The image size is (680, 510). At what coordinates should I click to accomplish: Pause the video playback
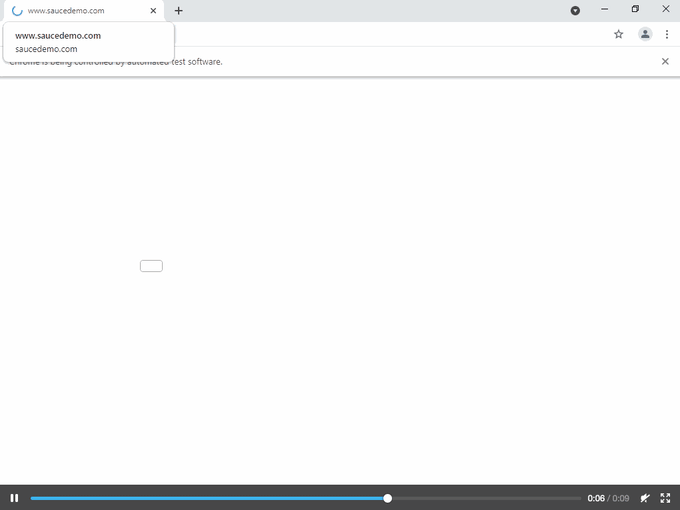click(14, 498)
